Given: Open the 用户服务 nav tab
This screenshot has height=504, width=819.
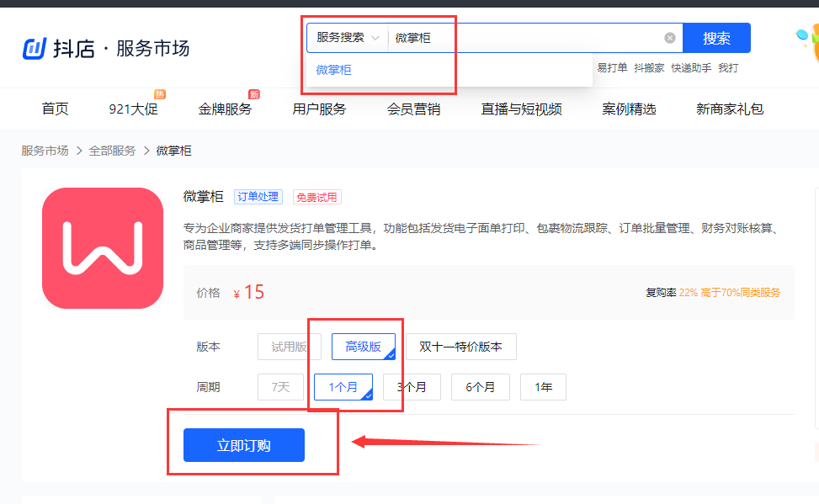Looking at the screenshot, I should pos(319,109).
